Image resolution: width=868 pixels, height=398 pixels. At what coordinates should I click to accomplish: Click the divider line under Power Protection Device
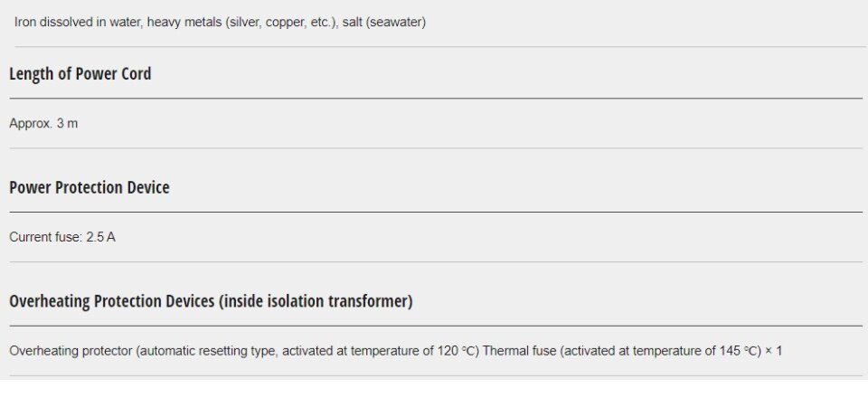[x=434, y=213]
